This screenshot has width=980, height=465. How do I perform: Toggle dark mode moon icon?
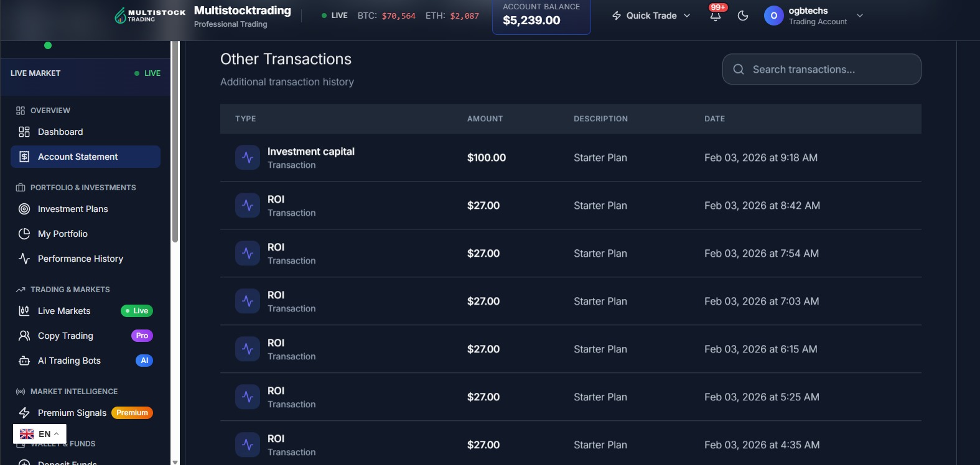click(x=743, y=16)
